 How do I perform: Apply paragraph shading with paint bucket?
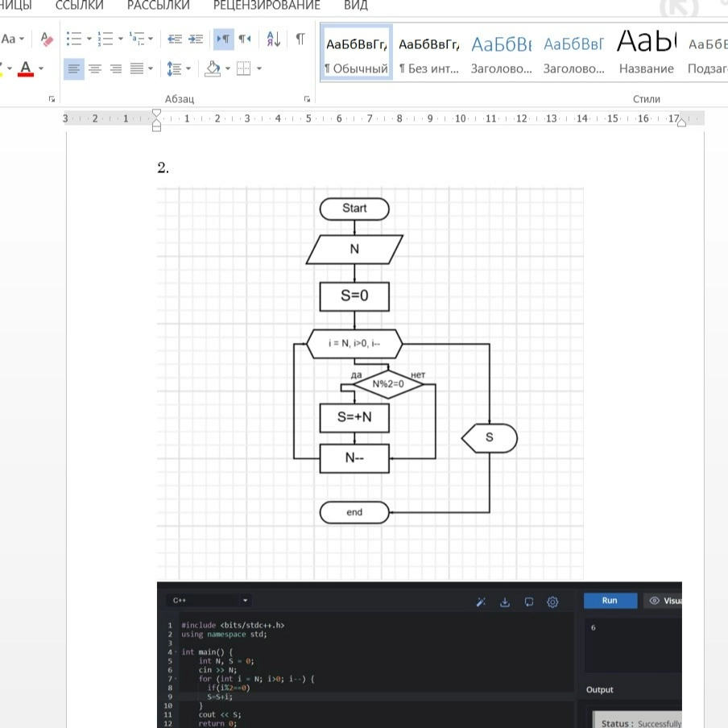pos(213,68)
